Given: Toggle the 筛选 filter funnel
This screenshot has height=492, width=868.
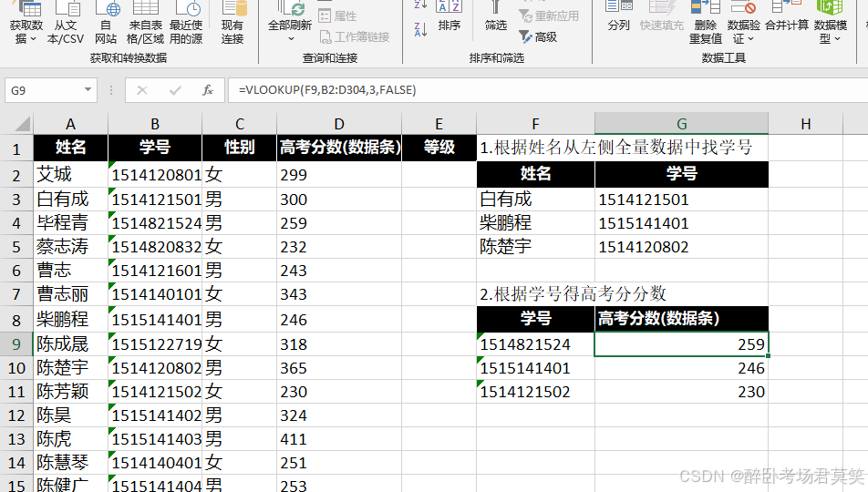Looking at the screenshot, I should pos(495,16).
